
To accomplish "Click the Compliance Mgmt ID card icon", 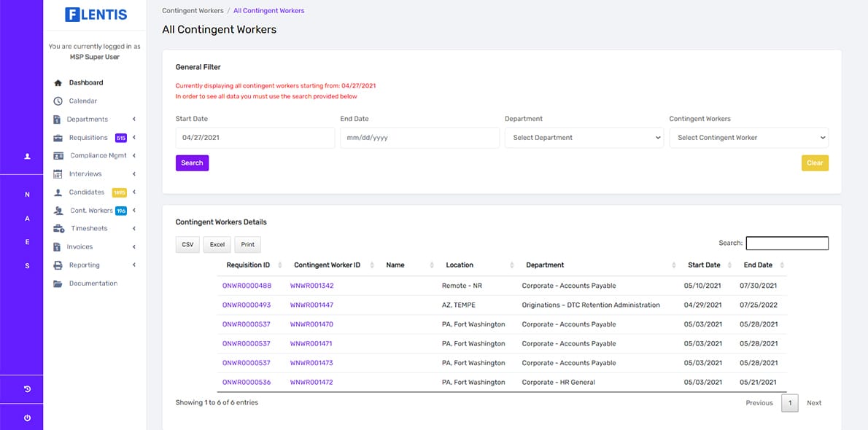I will click(x=58, y=156).
